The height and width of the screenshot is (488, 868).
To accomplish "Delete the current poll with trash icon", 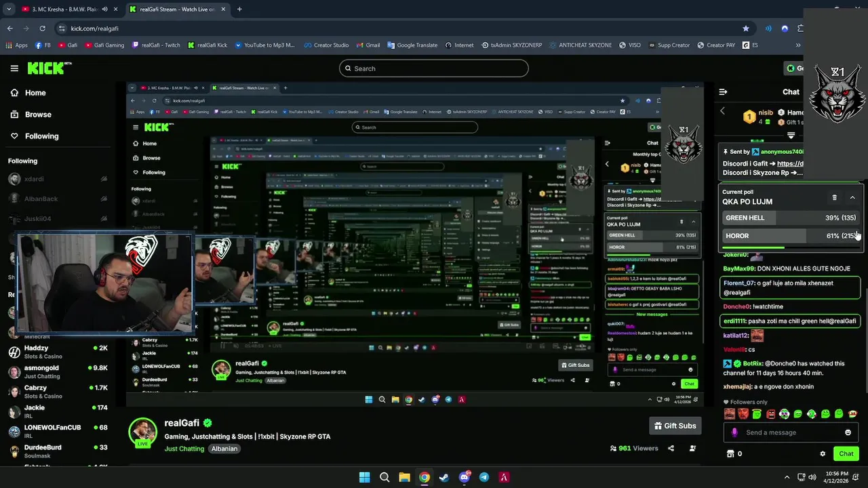I will (834, 197).
